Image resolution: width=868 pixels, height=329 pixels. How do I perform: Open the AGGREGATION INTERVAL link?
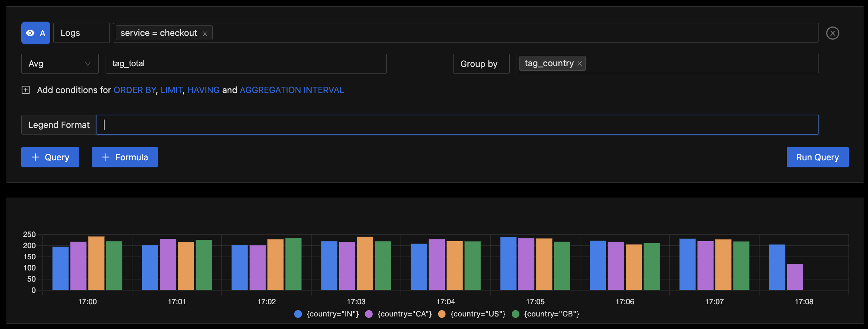tap(292, 90)
